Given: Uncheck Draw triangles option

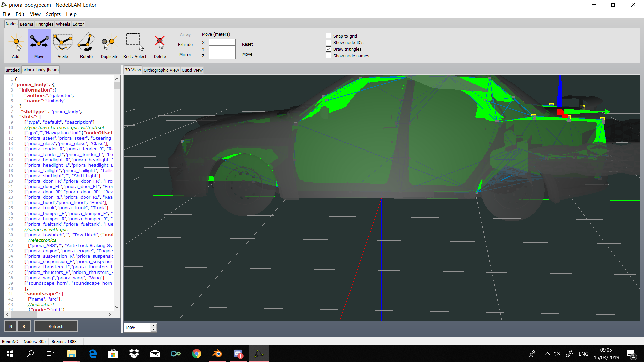Looking at the screenshot, I should click(329, 49).
